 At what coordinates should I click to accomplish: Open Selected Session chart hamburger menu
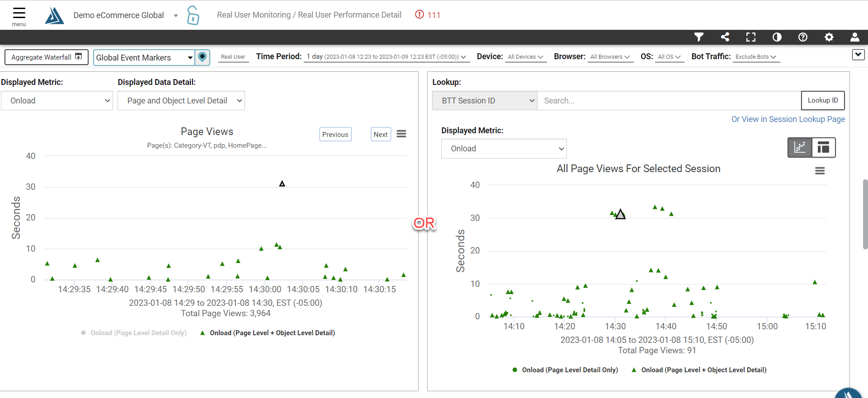820,171
